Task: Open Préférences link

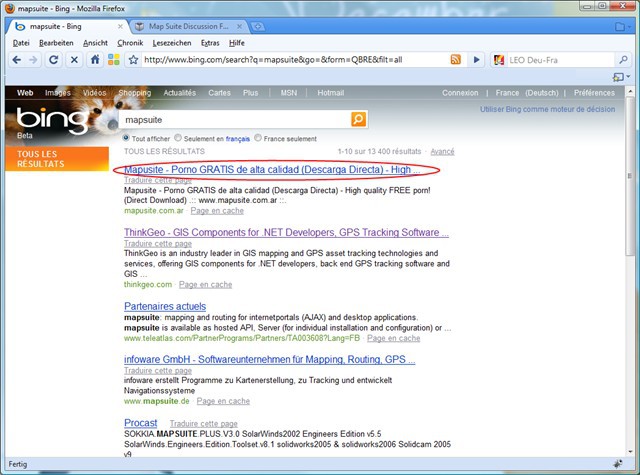Action: point(594,93)
